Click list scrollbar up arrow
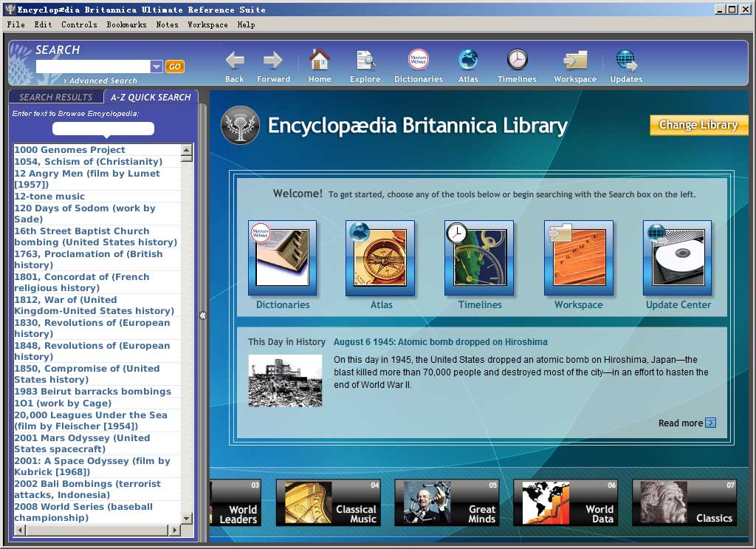The height and width of the screenshot is (549, 756). 187,149
